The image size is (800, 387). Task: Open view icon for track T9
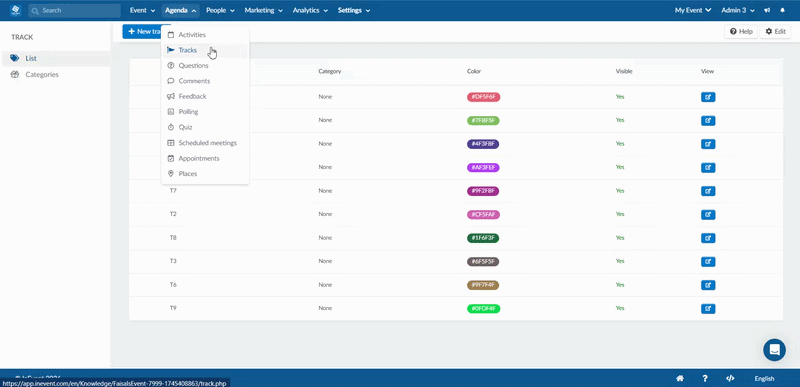pos(708,308)
